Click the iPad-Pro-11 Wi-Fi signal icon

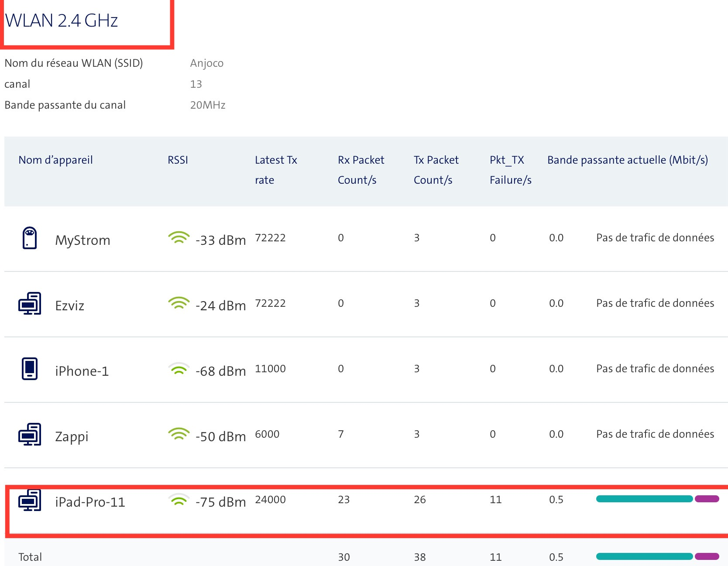point(179,500)
